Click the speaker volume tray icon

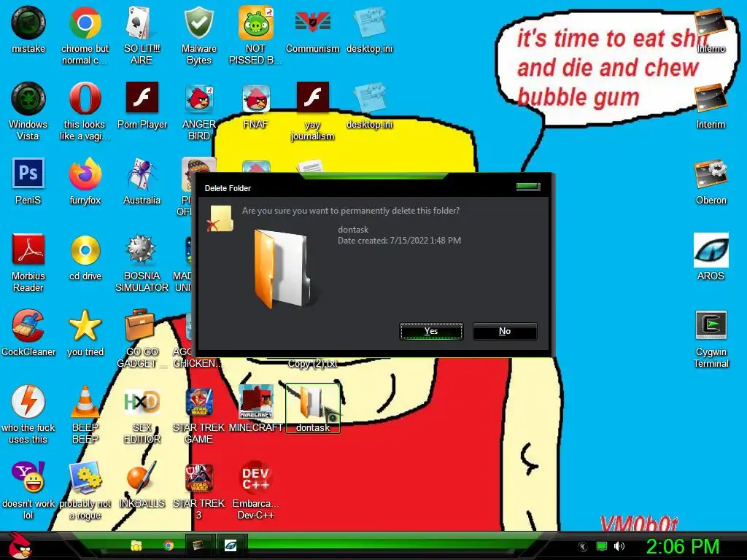619,546
